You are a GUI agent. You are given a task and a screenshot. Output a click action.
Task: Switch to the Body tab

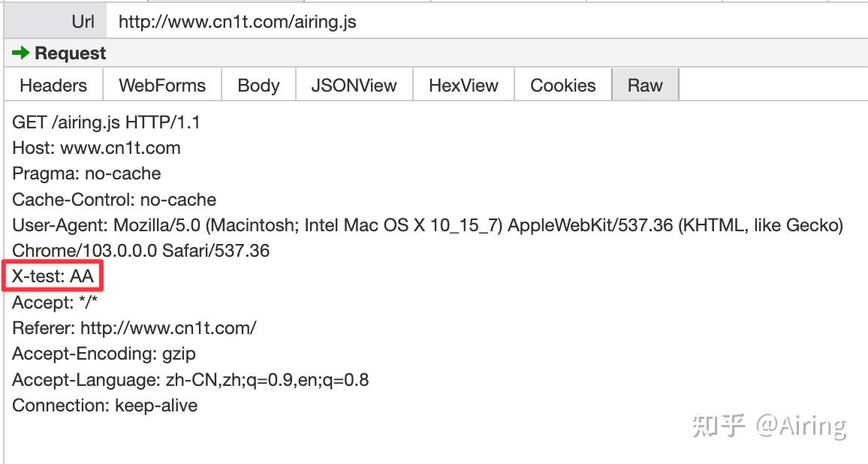[258, 86]
